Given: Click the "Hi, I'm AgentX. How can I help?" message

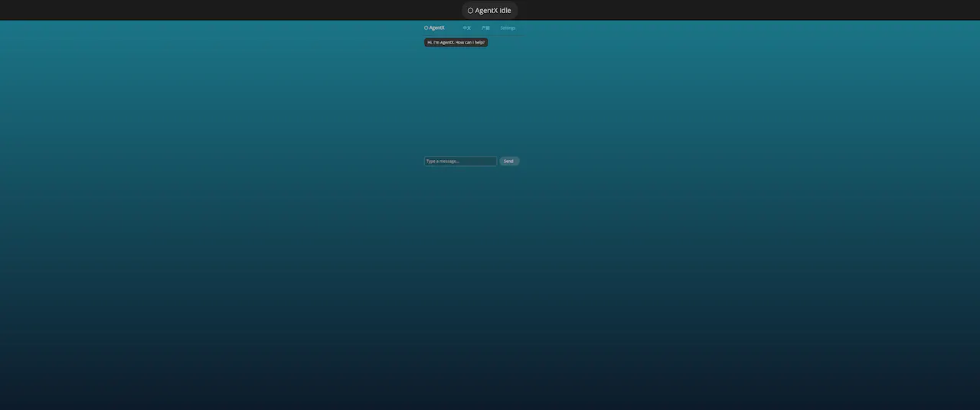Looking at the screenshot, I should tap(456, 43).
